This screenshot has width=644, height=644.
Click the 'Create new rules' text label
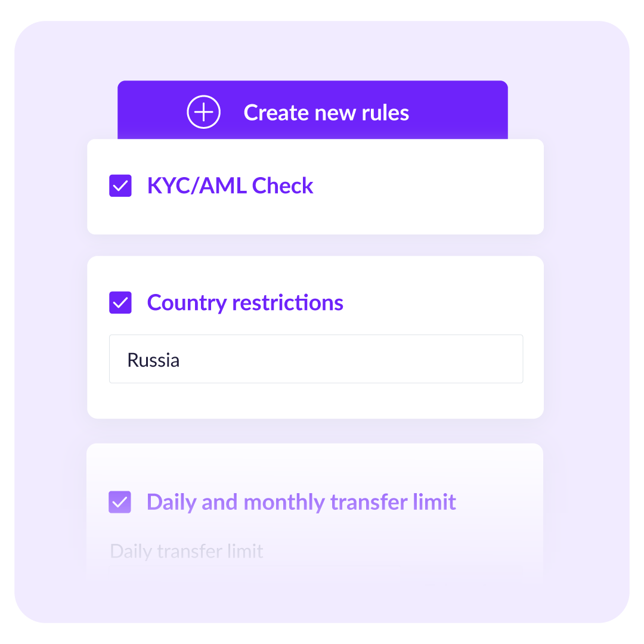pos(326,113)
